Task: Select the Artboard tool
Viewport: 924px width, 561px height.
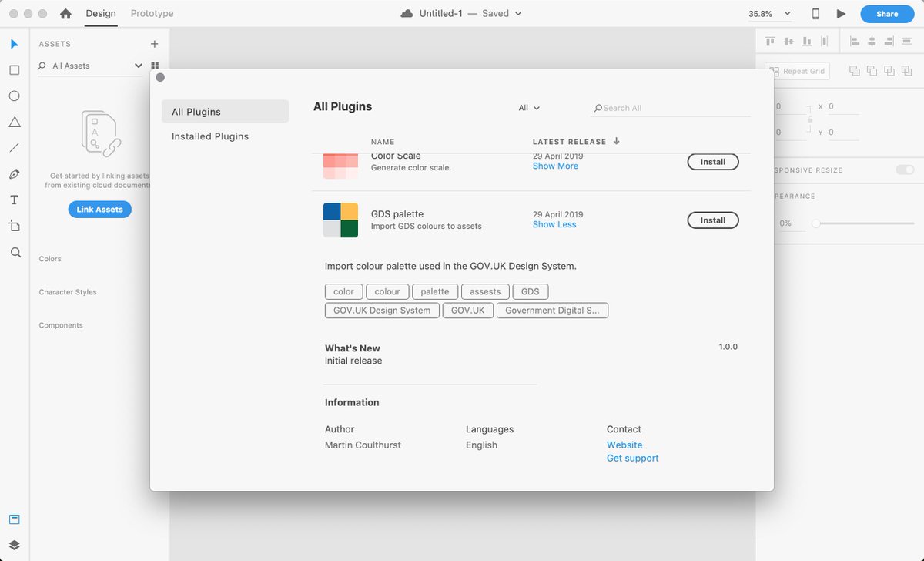Action: (14, 226)
